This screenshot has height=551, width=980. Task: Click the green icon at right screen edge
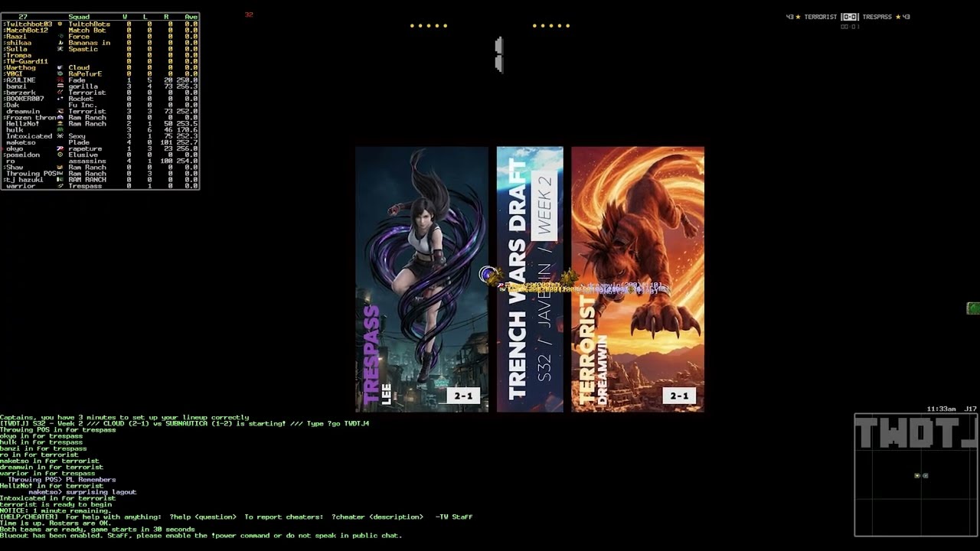(973, 308)
